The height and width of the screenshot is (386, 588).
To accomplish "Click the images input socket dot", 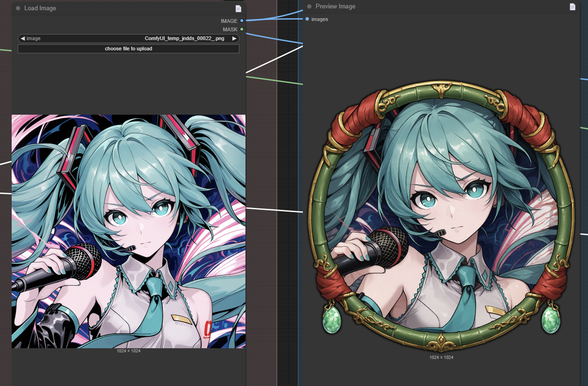I will click(x=307, y=19).
